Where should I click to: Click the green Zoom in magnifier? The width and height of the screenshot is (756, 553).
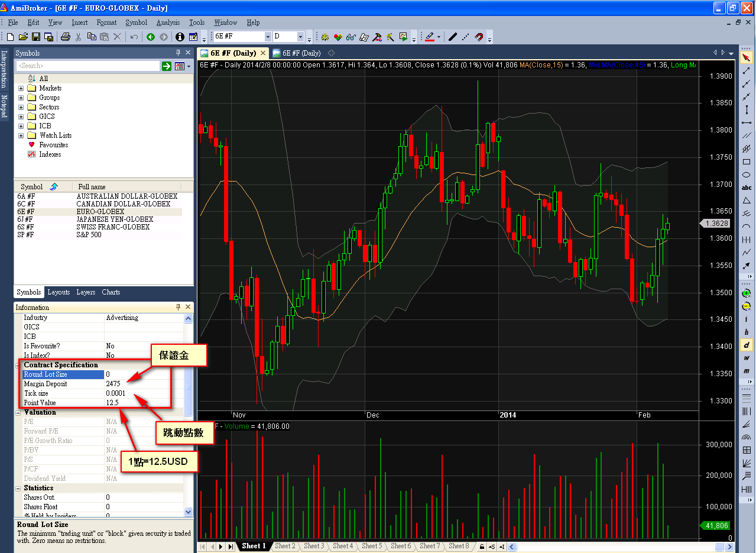pos(747,293)
